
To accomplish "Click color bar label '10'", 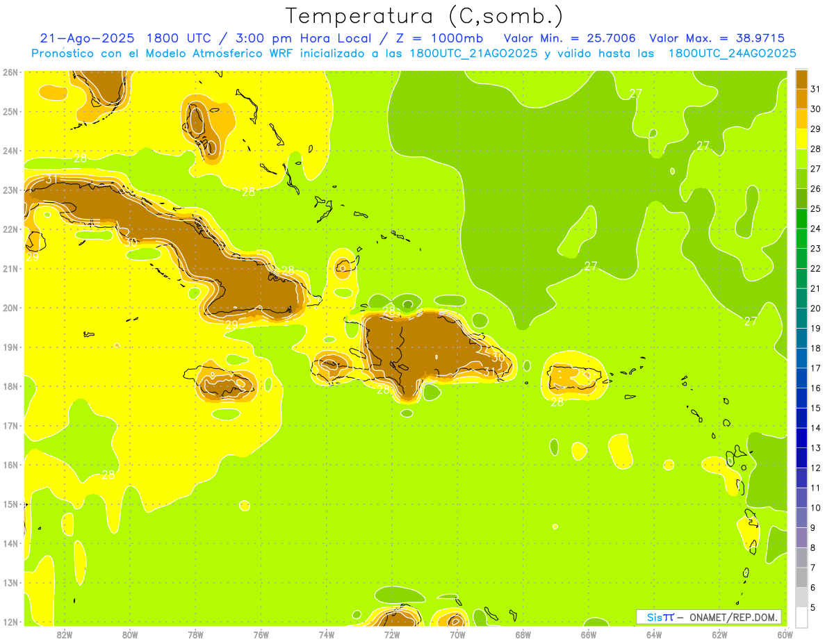I will 815,508.
